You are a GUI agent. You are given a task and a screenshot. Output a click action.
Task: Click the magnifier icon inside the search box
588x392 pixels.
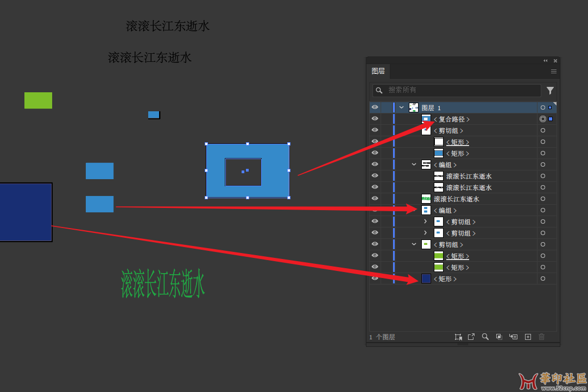[379, 91]
